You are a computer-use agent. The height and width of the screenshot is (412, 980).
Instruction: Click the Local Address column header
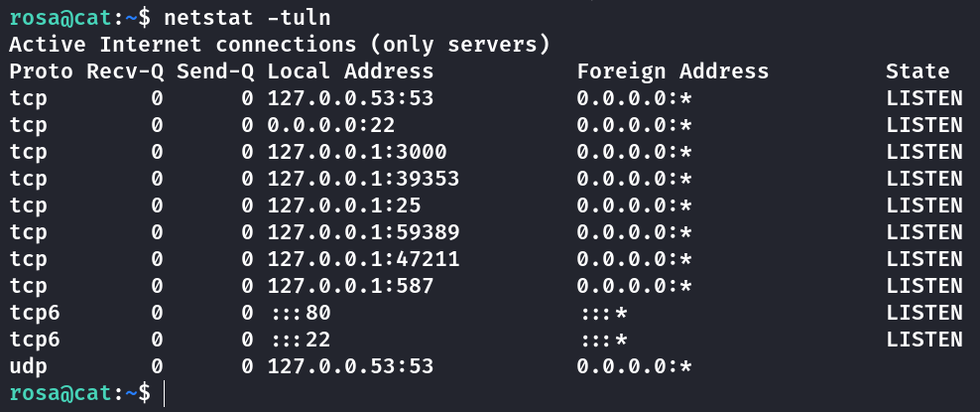(x=350, y=71)
